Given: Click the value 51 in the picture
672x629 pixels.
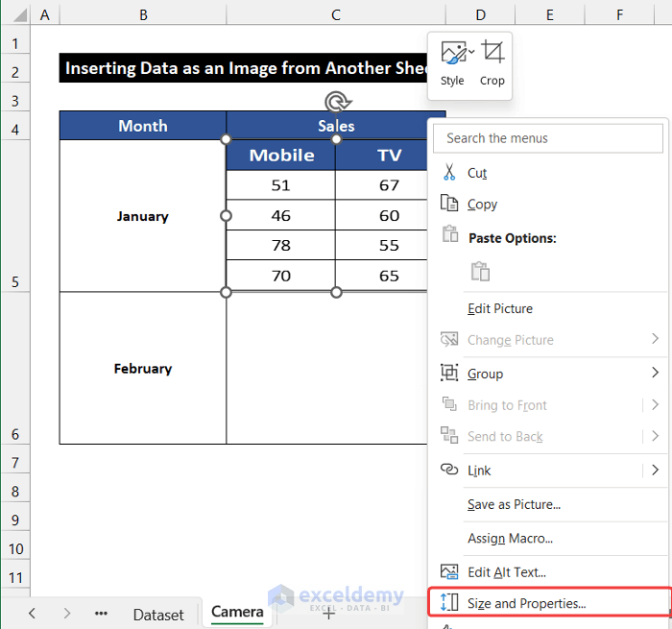Looking at the screenshot, I should 281,185.
